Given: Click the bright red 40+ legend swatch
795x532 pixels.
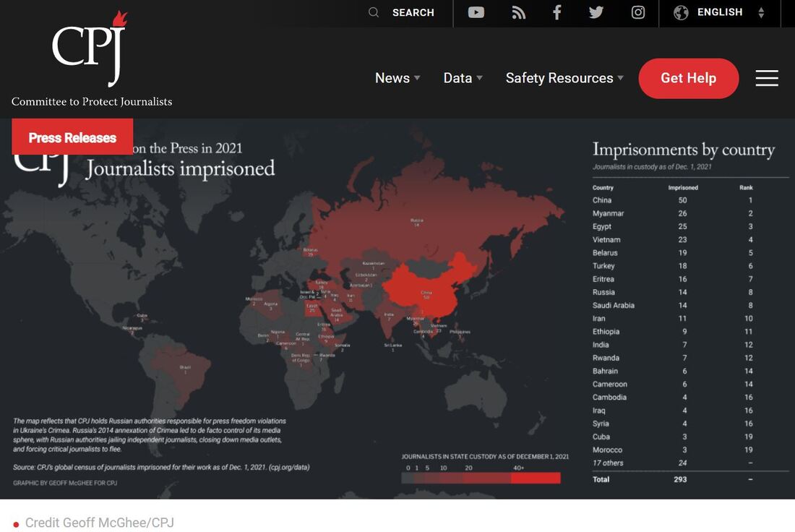Looking at the screenshot, I should 536,478.
